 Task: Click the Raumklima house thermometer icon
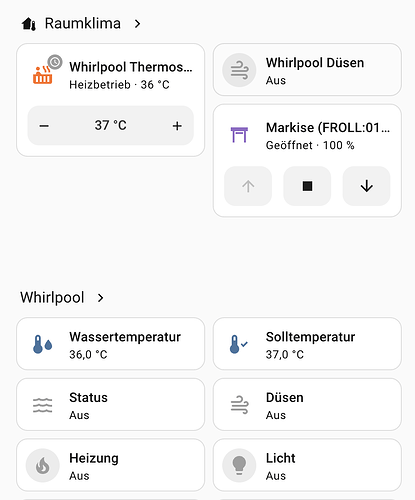click(29, 24)
